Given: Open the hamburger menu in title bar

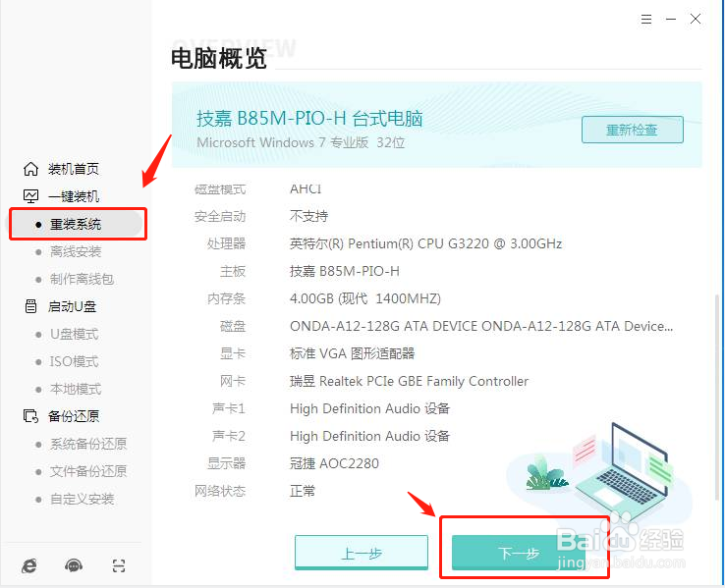Looking at the screenshot, I should click(x=646, y=19).
